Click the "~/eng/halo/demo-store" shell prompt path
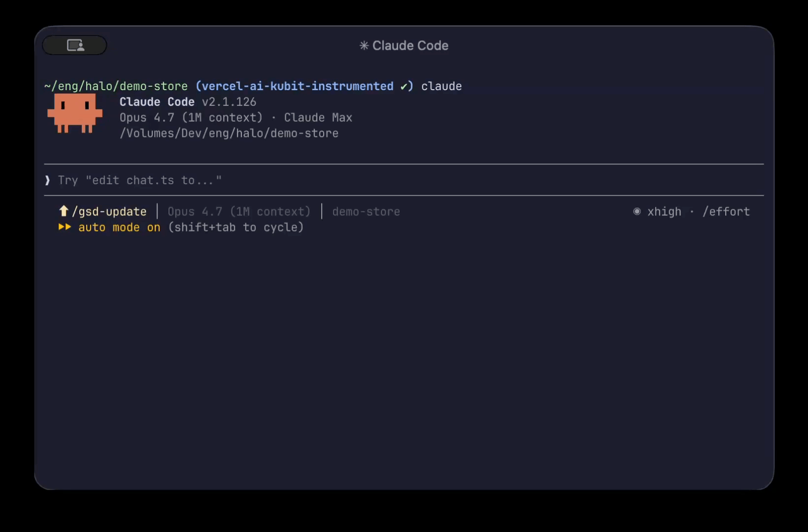This screenshot has height=532, width=808. pos(116,86)
